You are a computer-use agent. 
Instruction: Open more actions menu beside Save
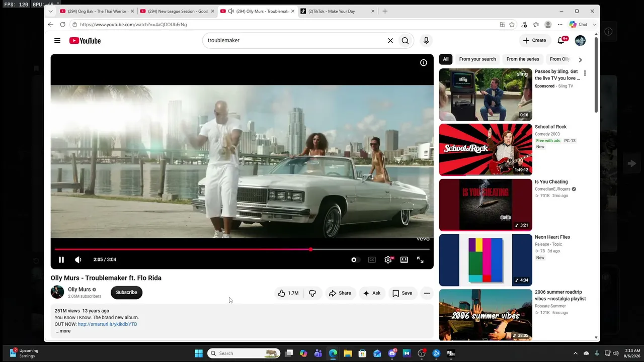click(x=427, y=293)
